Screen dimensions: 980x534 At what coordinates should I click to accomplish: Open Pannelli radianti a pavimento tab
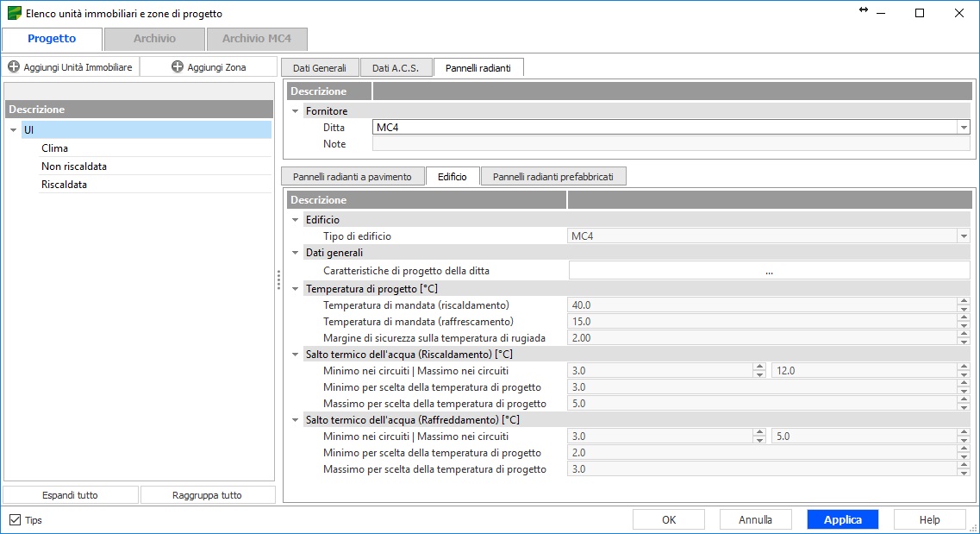click(353, 176)
